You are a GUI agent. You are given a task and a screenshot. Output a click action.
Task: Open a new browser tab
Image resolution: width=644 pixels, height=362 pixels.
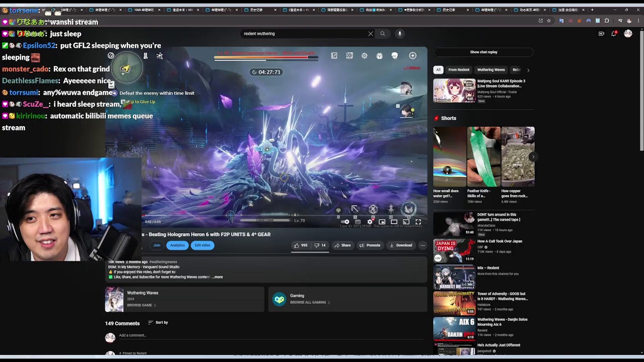592,10
